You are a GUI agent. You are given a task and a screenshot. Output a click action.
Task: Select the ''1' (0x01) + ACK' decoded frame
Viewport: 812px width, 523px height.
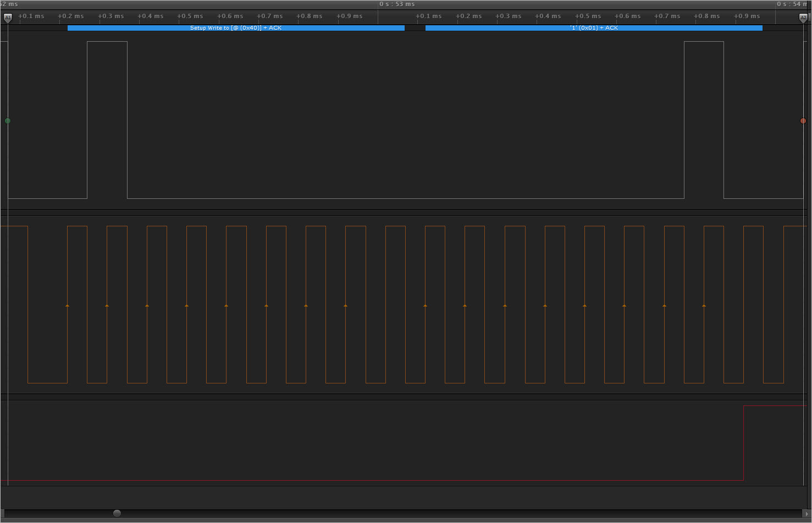(594, 27)
